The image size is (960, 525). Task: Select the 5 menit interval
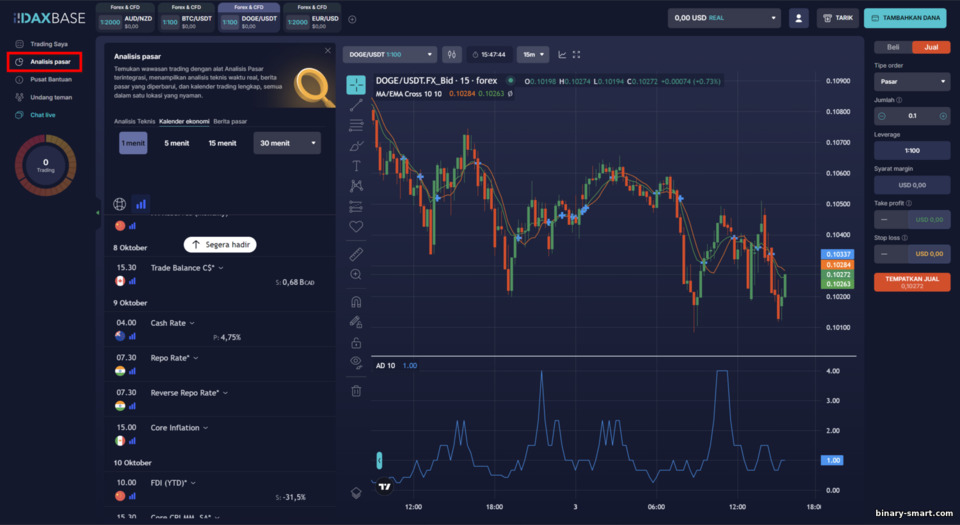pos(176,143)
